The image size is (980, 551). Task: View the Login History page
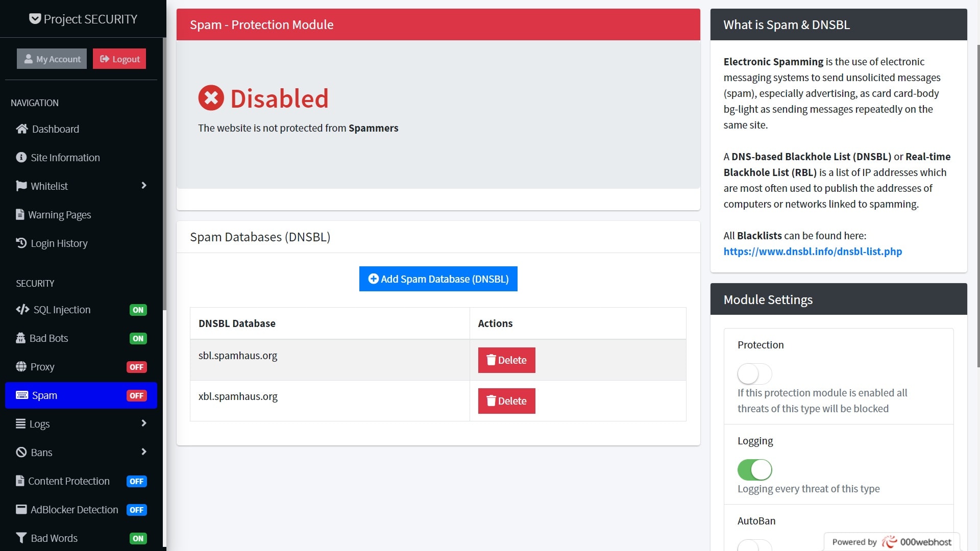(x=59, y=243)
